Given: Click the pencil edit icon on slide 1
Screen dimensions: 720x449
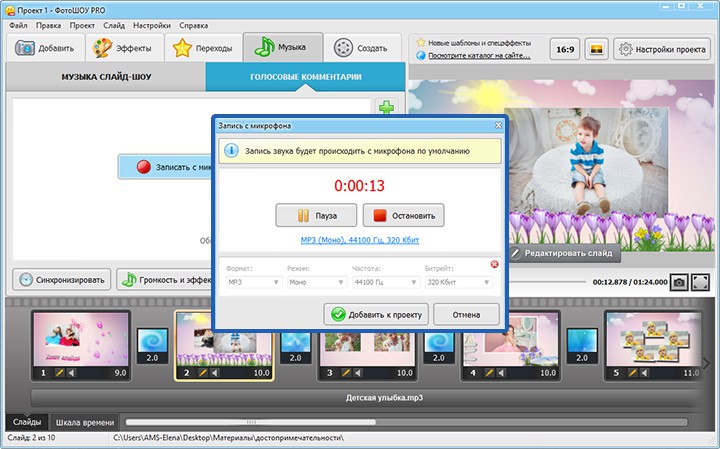Looking at the screenshot, I should pyautogui.click(x=59, y=373).
